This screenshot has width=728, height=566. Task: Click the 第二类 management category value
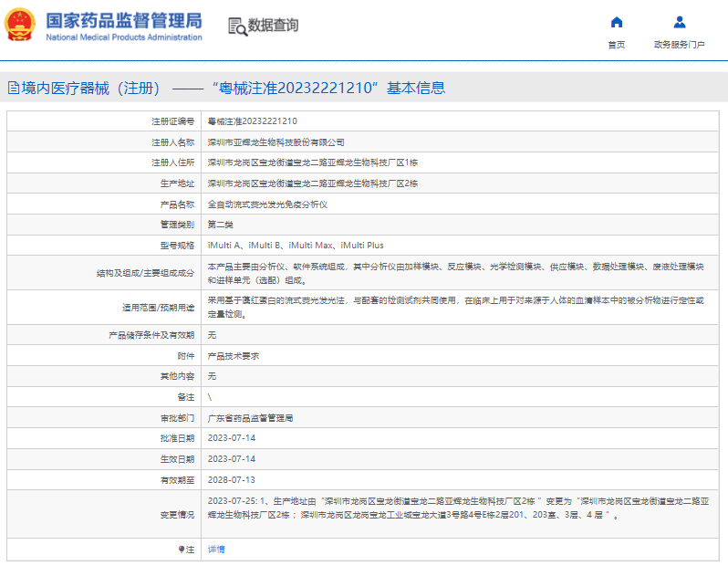[220, 225]
